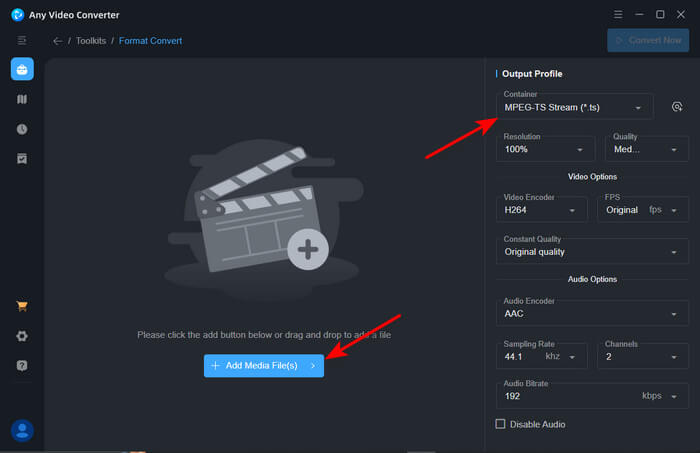This screenshot has width=700, height=453.
Task: Open the Constant Quality dropdown
Action: click(x=592, y=251)
